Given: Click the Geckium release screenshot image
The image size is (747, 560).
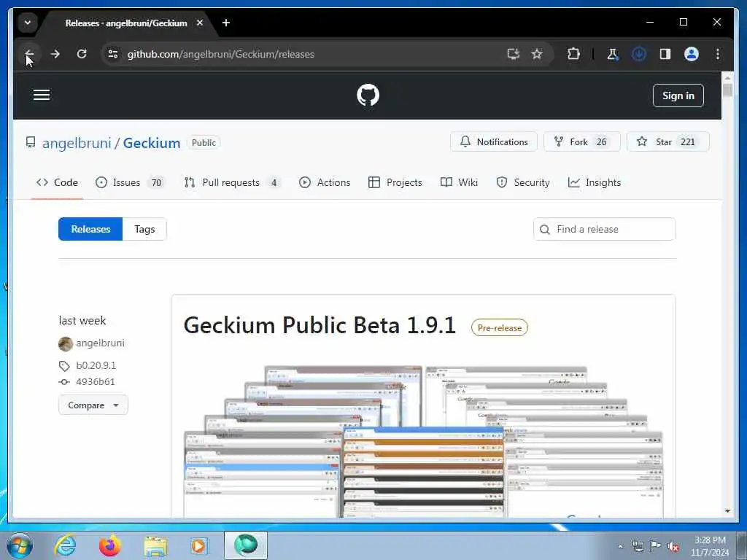Looking at the screenshot, I should [x=423, y=441].
